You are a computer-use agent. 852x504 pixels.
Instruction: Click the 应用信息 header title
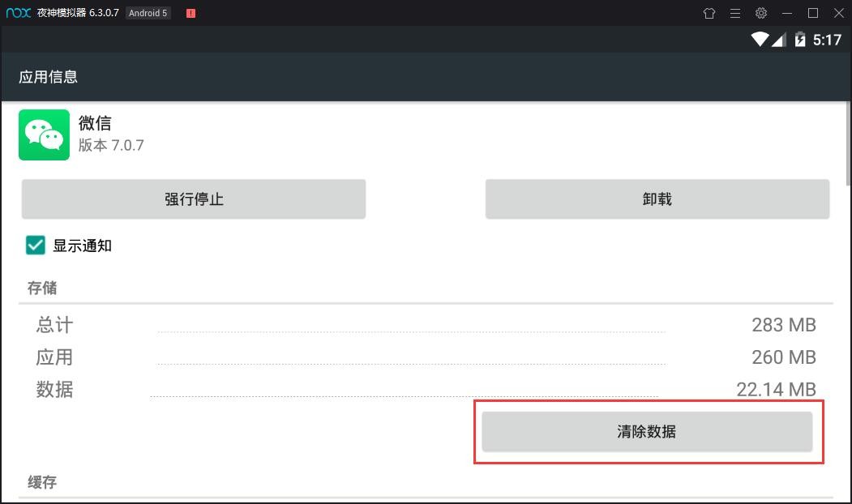click(49, 77)
